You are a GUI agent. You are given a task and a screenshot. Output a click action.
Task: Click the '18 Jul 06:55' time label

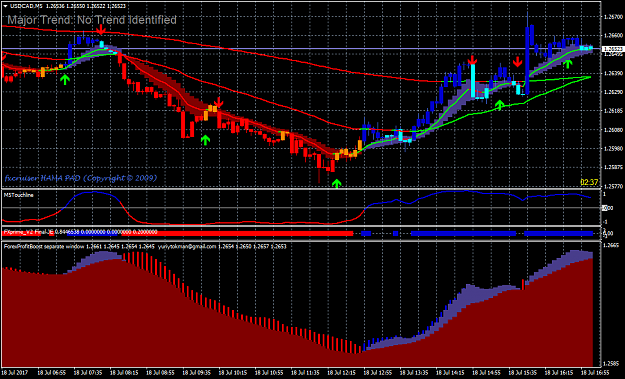coord(53,373)
